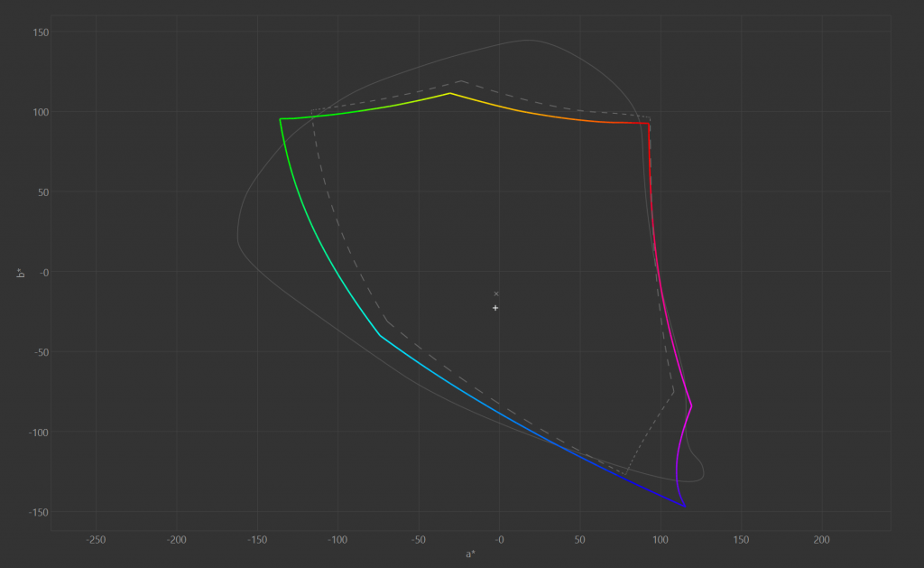Click the 200 label on the a* axis
The height and width of the screenshot is (568, 924).
coord(821,540)
